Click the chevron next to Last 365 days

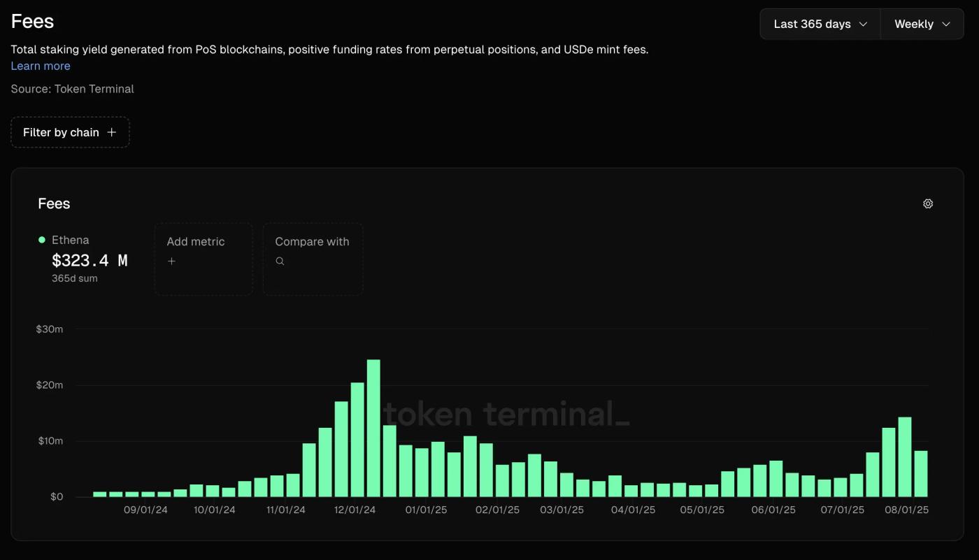[x=863, y=24]
